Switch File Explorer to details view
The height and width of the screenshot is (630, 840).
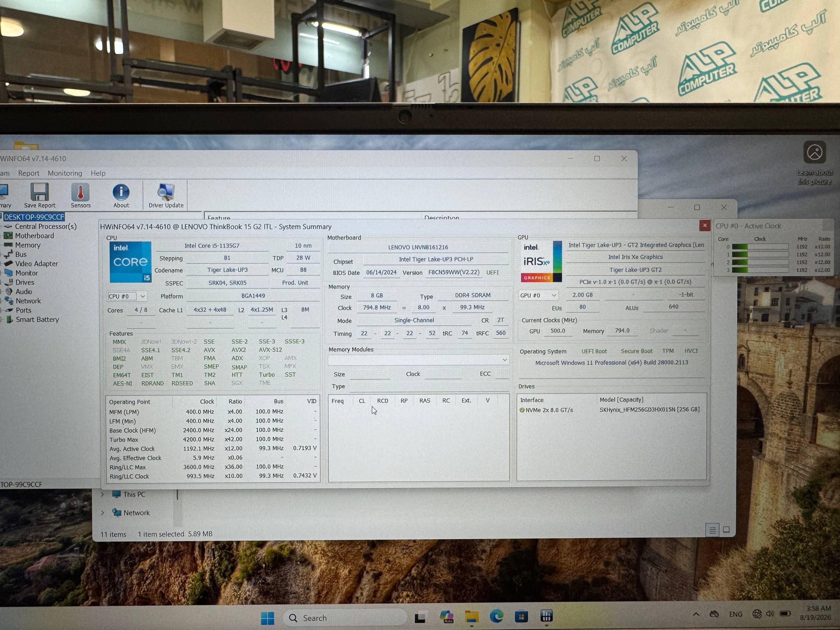[x=712, y=530]
